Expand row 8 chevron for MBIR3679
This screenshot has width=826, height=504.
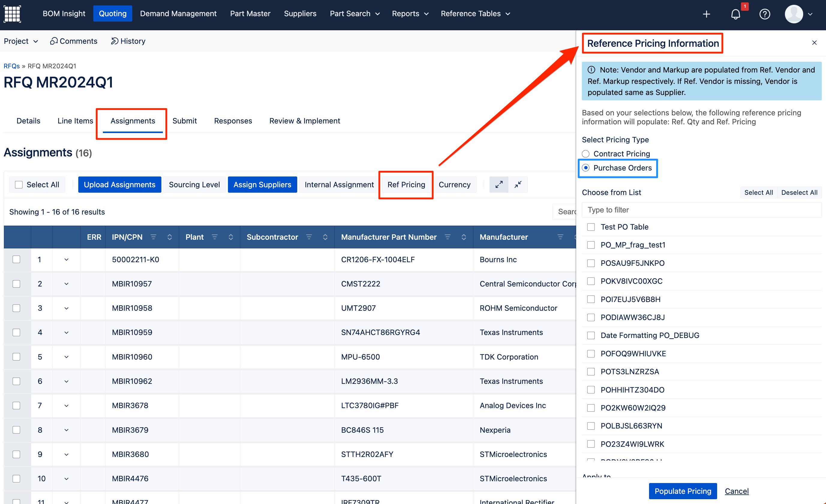[x=66, y=430]
